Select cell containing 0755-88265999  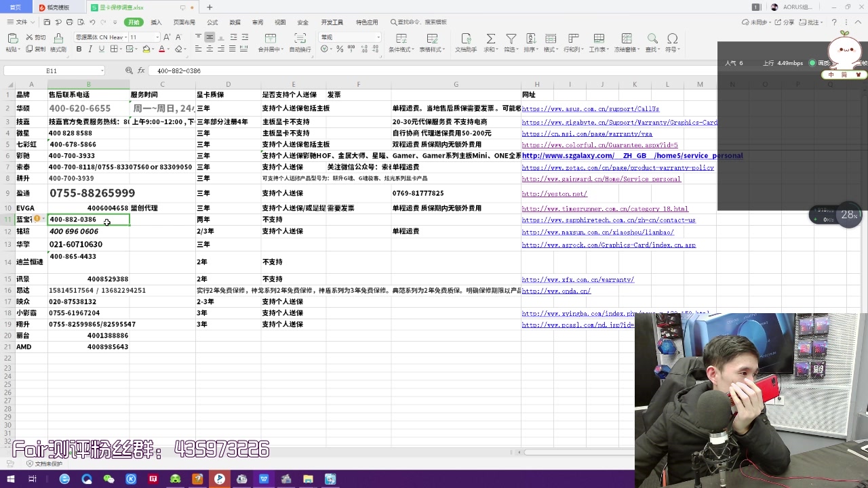point(88,193)
